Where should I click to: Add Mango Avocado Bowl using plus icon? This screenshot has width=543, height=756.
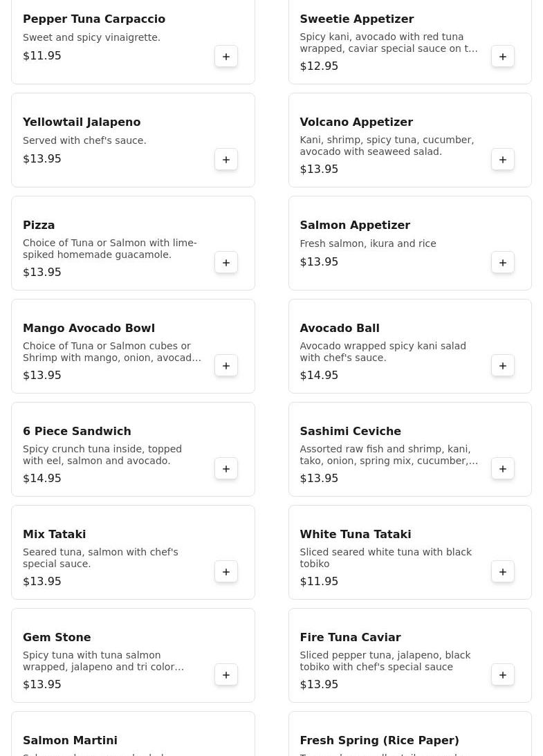[226, 366]
